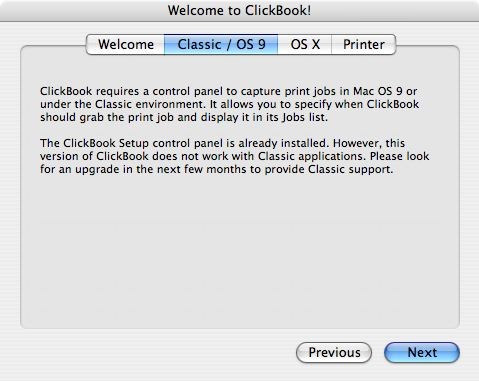
Task: Click the paragraph about capturing print jobs
Action: [229, 104]
